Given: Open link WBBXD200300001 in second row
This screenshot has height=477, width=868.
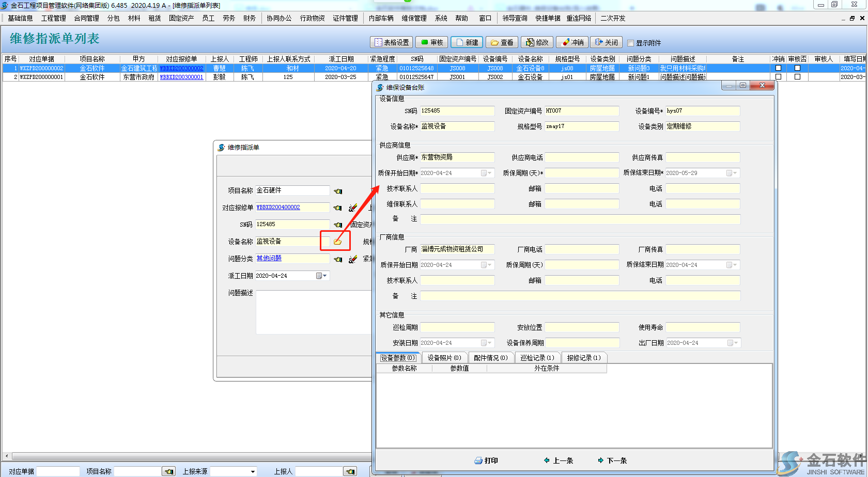Looking at the screenshot, I should (182, 77).
